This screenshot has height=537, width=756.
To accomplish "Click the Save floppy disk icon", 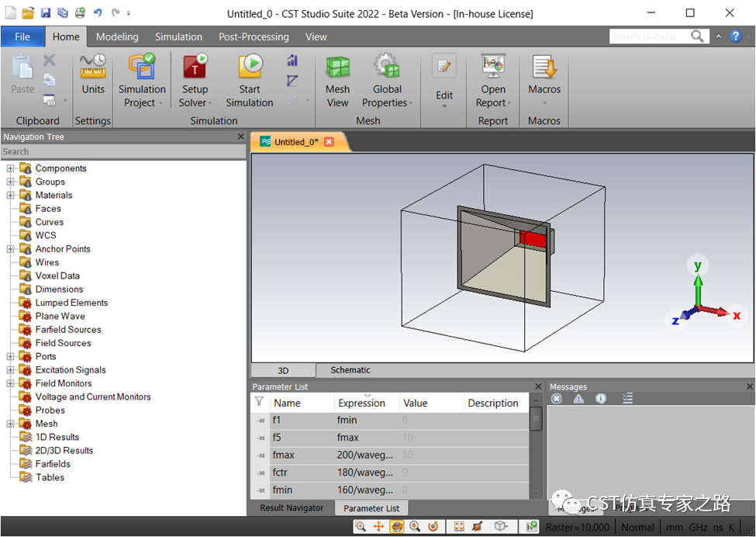I will (x=45, y=12).
